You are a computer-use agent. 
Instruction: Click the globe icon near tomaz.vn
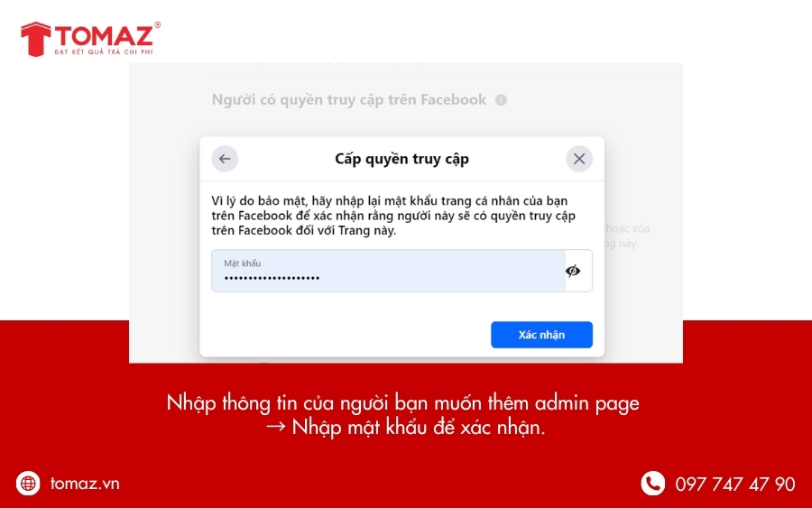tap(28, 483)
